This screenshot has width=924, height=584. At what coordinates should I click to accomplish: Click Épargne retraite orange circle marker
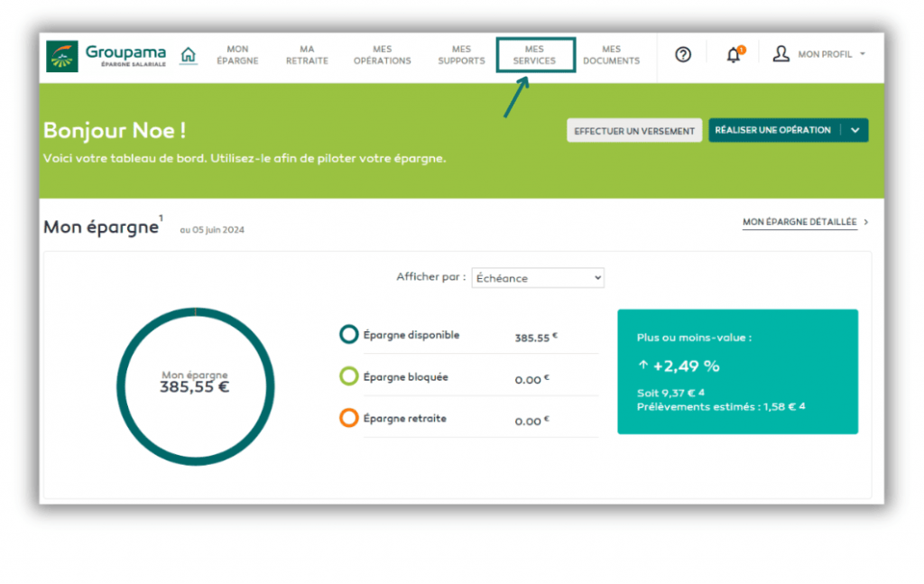pyautogui.click(x=349, y=419)
